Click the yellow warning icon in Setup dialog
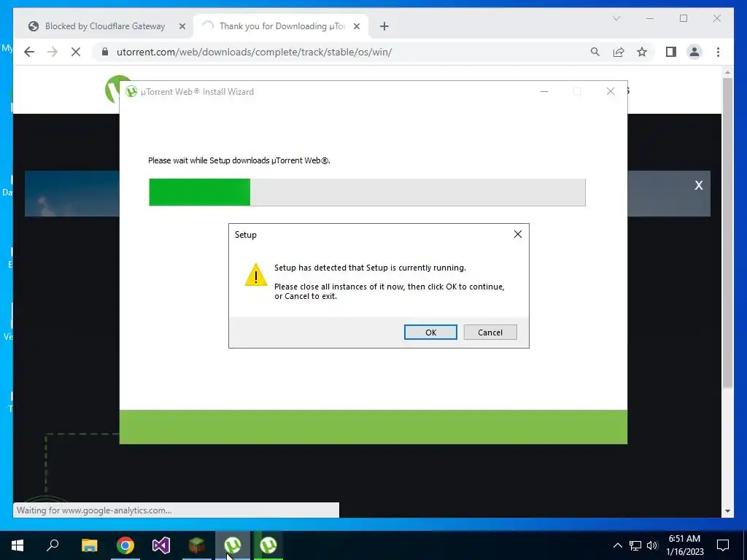747x560 pixels. [256, 275]
